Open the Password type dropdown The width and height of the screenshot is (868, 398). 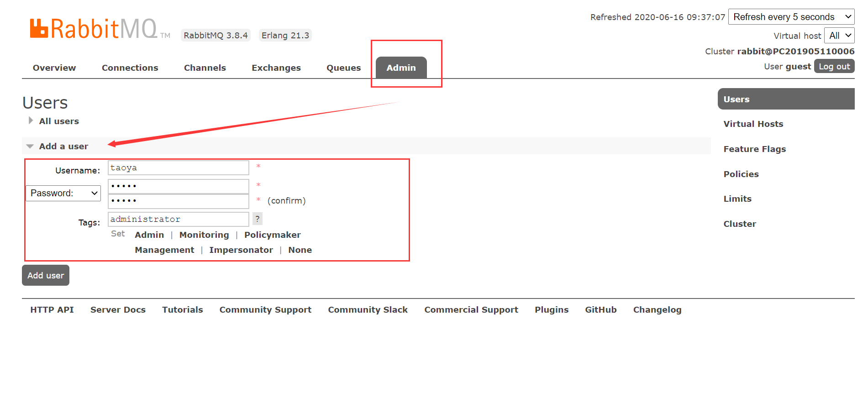point(63,193)
